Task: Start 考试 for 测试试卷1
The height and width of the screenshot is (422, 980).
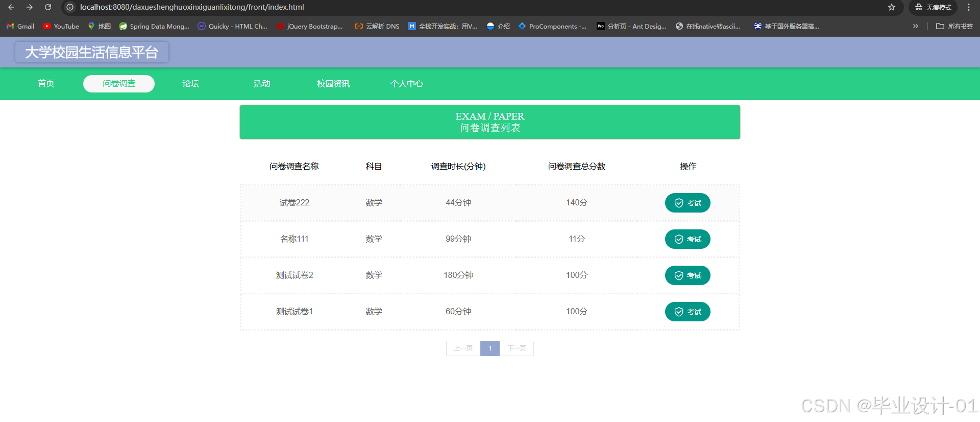Action: [688, 312]
